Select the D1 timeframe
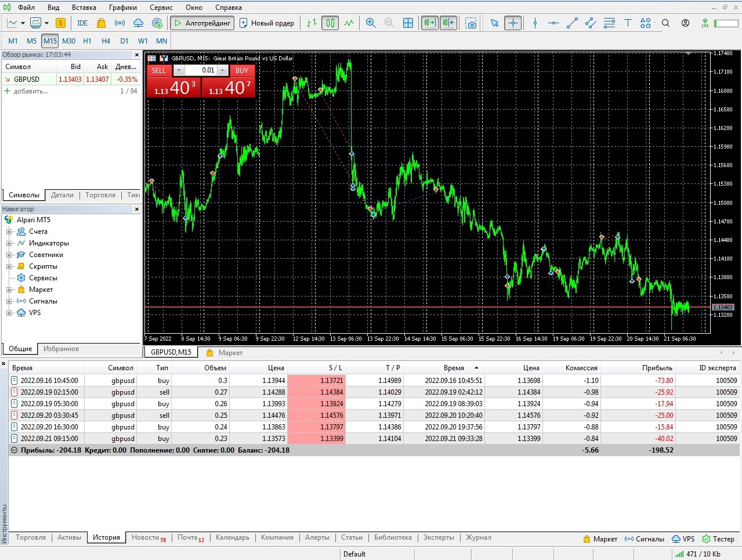The image size is (742, 560). (124, 41)
